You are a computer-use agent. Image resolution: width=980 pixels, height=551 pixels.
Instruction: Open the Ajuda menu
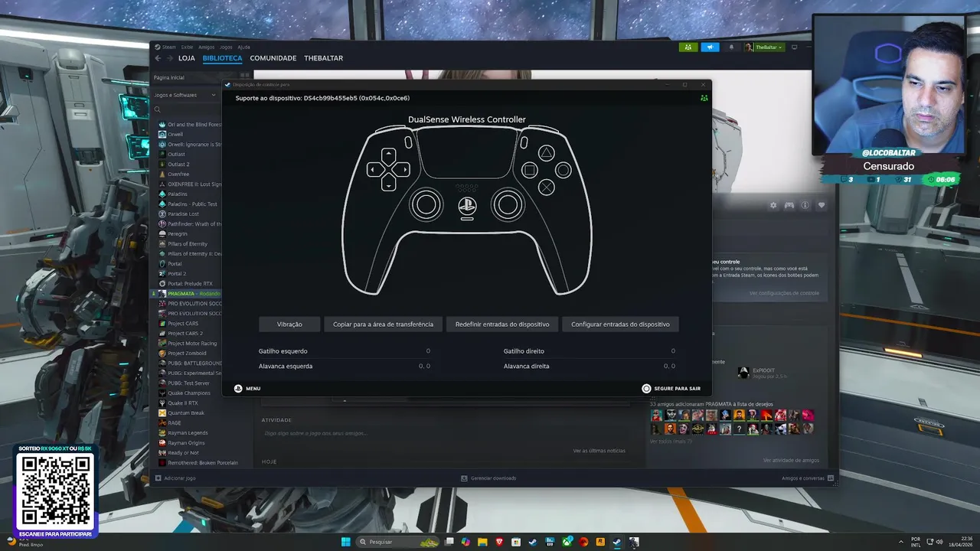243,47
